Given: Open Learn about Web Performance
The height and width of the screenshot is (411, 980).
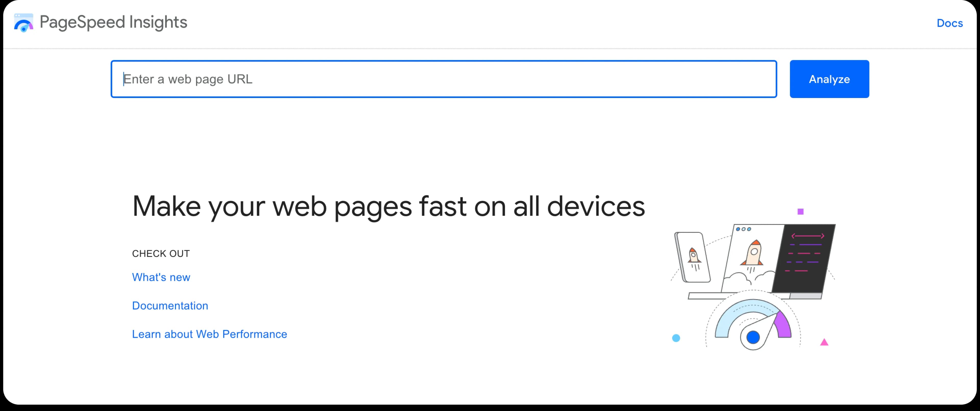Looking at the screenshot, I should tap(209, 334).
